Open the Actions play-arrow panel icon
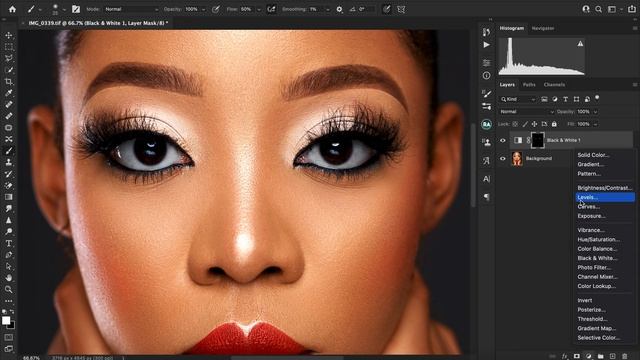 tap(486, 45)
